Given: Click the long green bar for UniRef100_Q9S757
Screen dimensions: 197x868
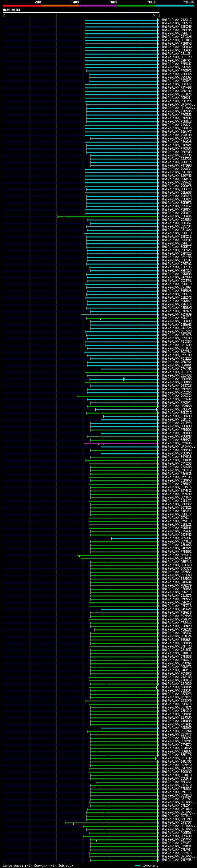Looking at the screenshot, I should [x=112, y=823].
